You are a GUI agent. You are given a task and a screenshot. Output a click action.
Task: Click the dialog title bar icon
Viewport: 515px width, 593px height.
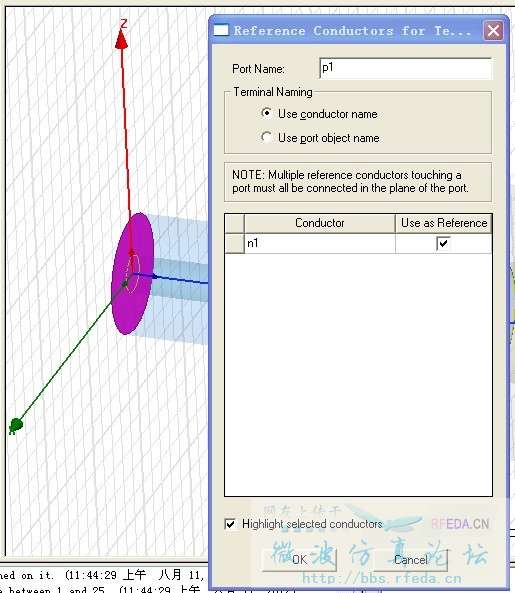point(221,30)
